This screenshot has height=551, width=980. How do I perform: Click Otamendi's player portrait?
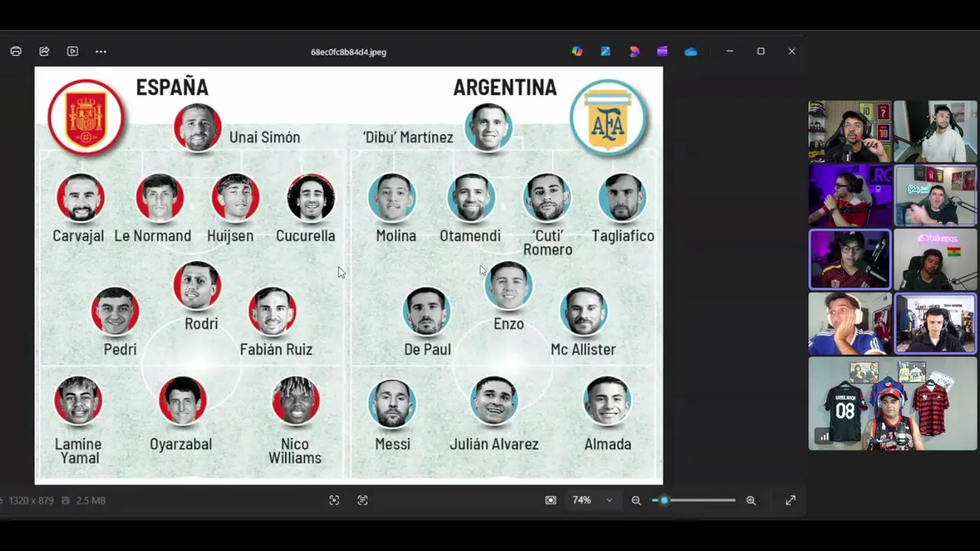tap(472, 197)
